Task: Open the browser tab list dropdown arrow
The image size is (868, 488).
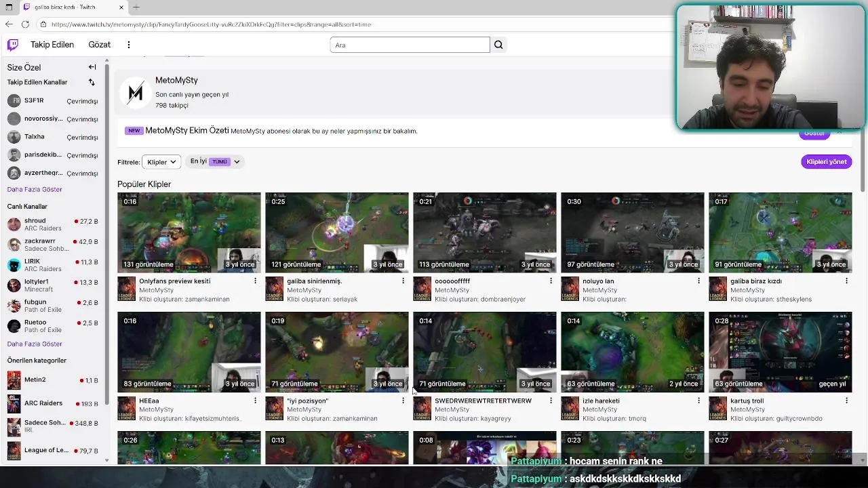Action: click(9, 7)
